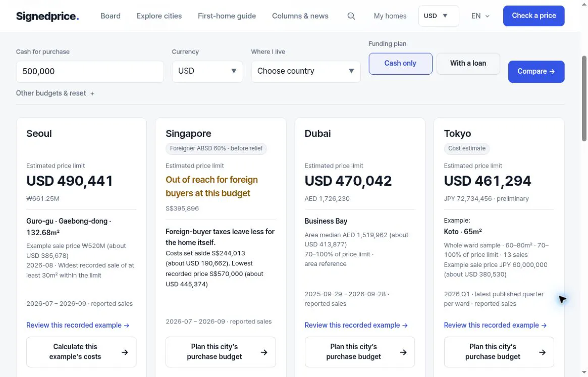Screen dimensions: 588x377
Task: Select the Cash only funding plan
Action: [x=400, y=64]
